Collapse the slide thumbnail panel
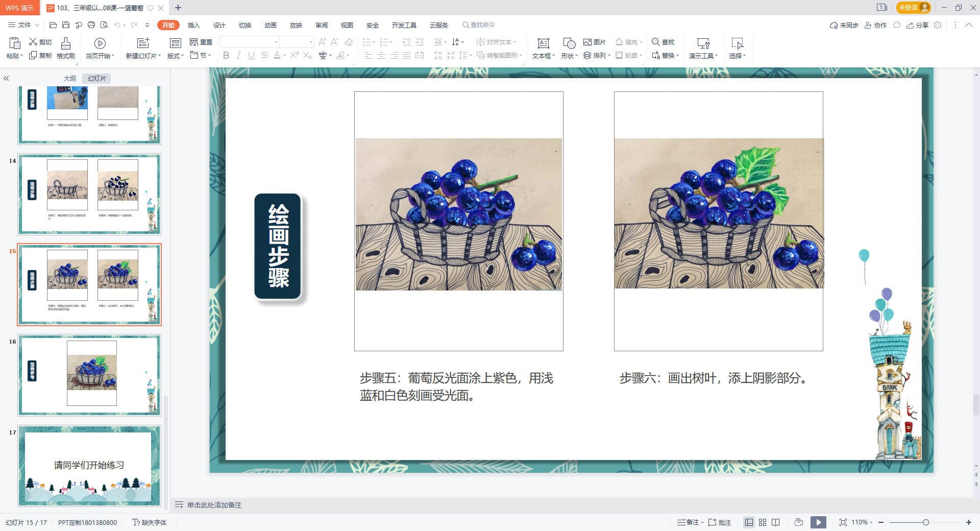Screen dimensions: 980x531 click(x=6, y=78)
